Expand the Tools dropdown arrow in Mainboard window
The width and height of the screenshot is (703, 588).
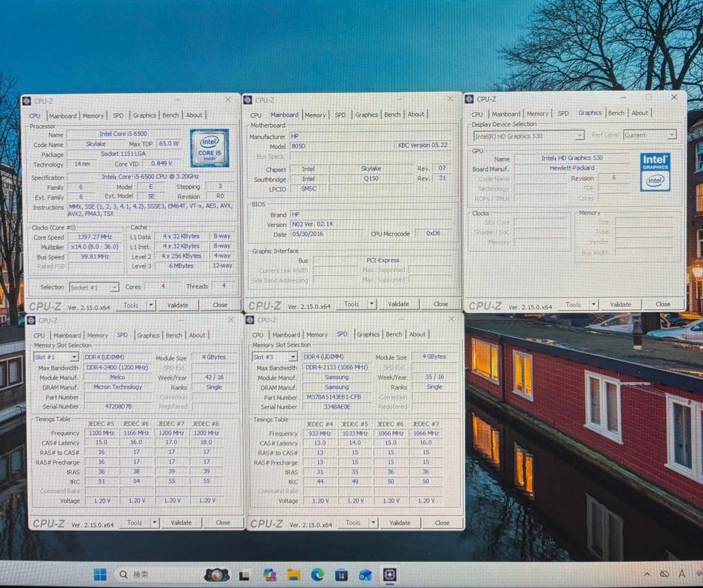(x=372, y=304)
